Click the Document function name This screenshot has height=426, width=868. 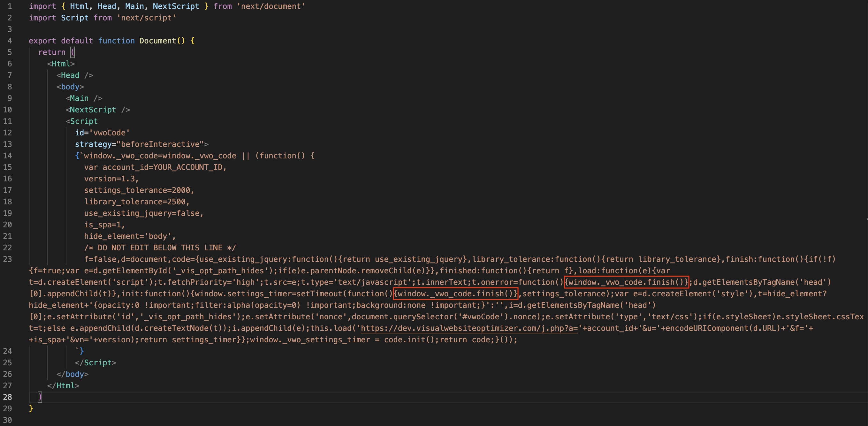tap(158, 41)
